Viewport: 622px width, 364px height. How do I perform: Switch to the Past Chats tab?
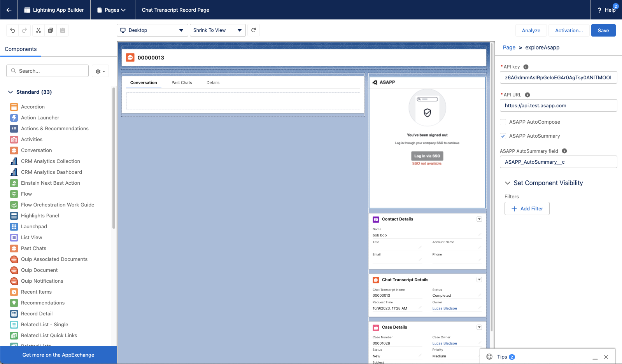click(x=182, y=82)
